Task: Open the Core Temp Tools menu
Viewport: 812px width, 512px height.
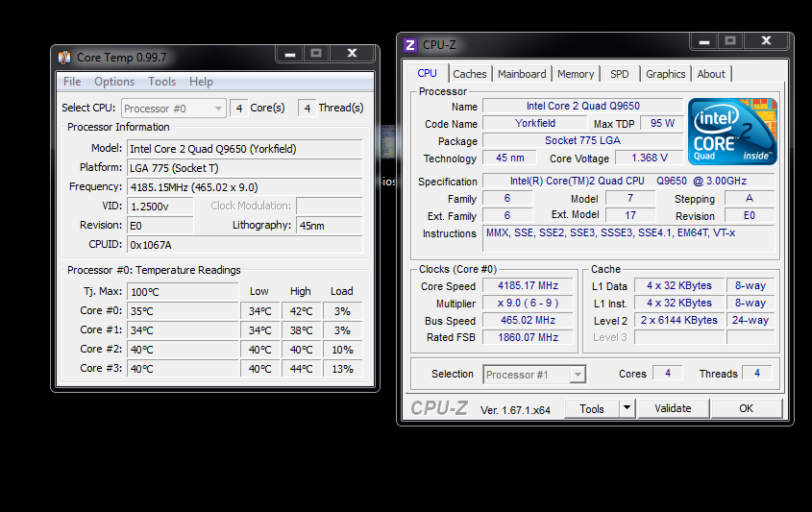Action: (162, 82)
